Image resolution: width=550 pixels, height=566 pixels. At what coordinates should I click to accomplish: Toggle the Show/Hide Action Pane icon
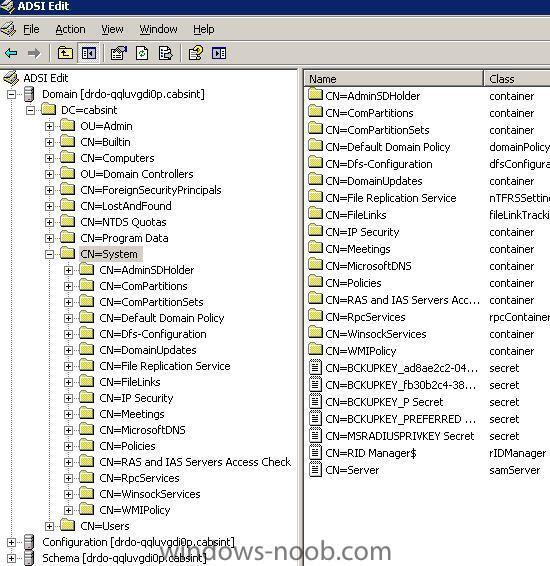[x=219, y=53]
